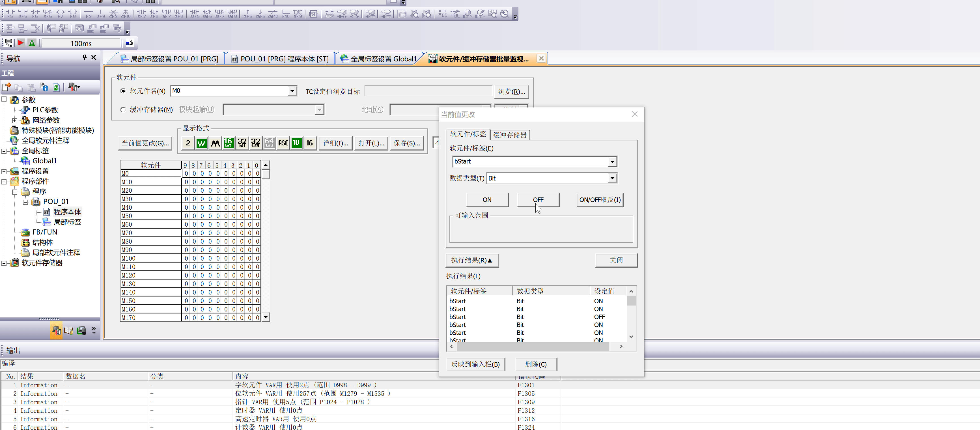Switch to the 缓冲存储器 tab in dialog
This screenshot has height=430, width=980.
pyautogui.click(x=510, y=135)
